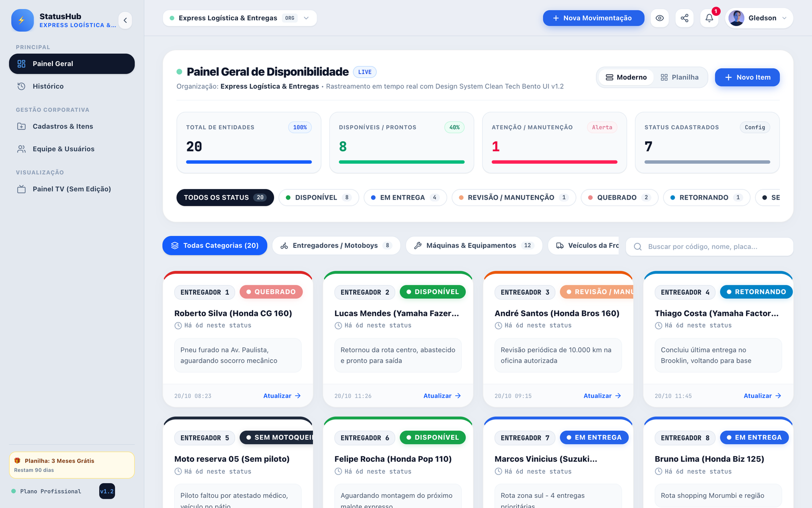
Task: Click Atualizar on André Santos card
Action: click(602, 396)
